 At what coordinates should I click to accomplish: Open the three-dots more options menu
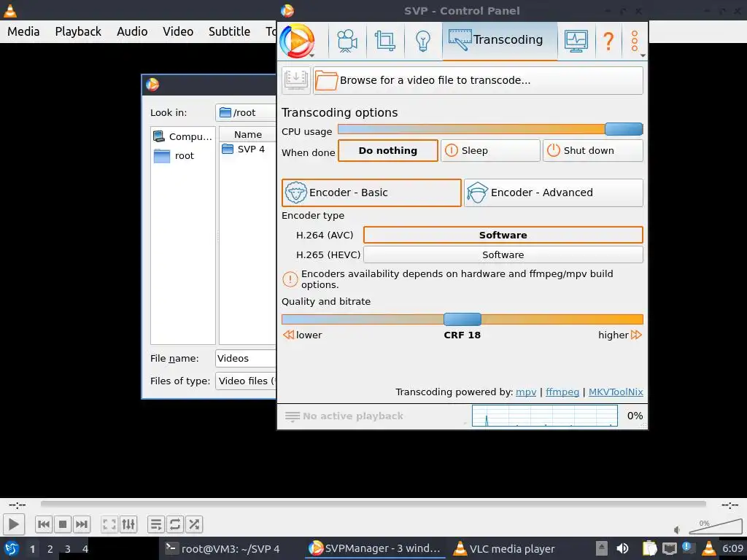[x=635, y=41]
